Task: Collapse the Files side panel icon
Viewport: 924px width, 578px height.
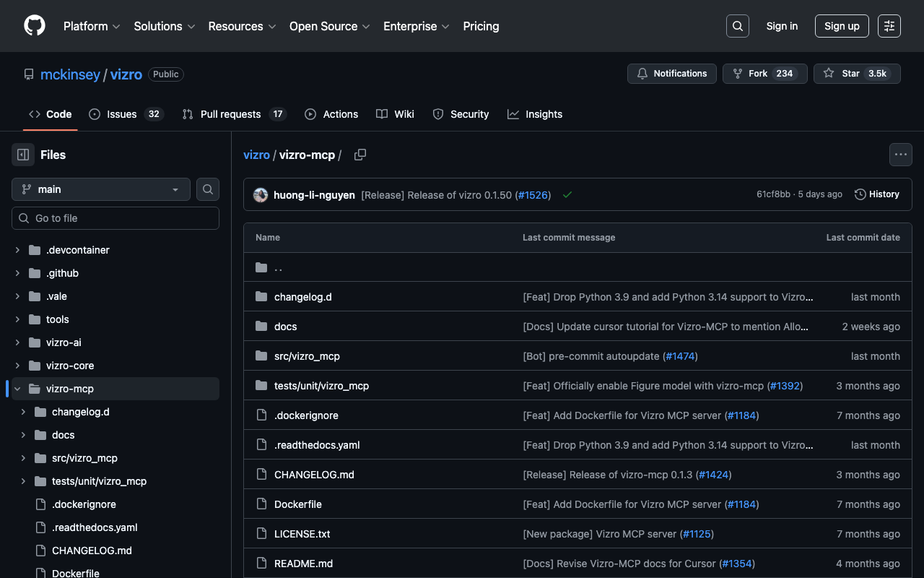Action: 23,155
